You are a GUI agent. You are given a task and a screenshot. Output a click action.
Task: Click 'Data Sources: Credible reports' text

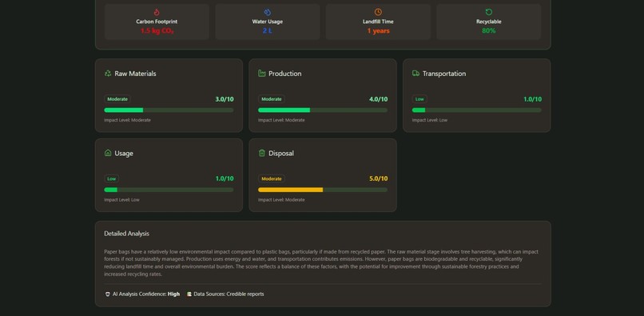229,294
